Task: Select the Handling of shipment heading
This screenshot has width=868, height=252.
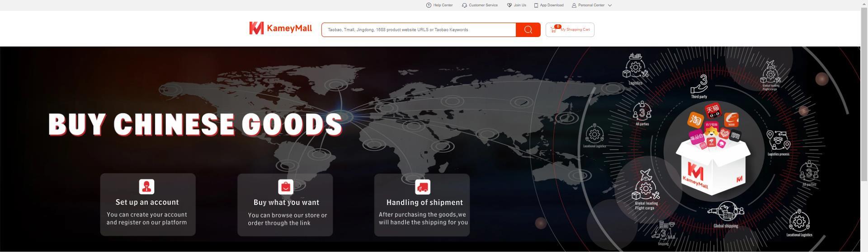Action: [x=425, y=202]
